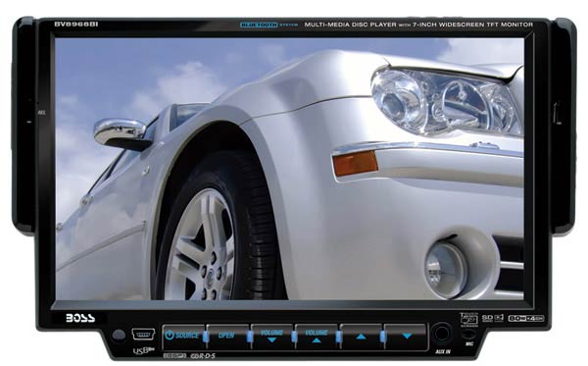This screenshot has width=588, height=366.
Task: Click the RDS logo below buttons
Action: (203, 355)
